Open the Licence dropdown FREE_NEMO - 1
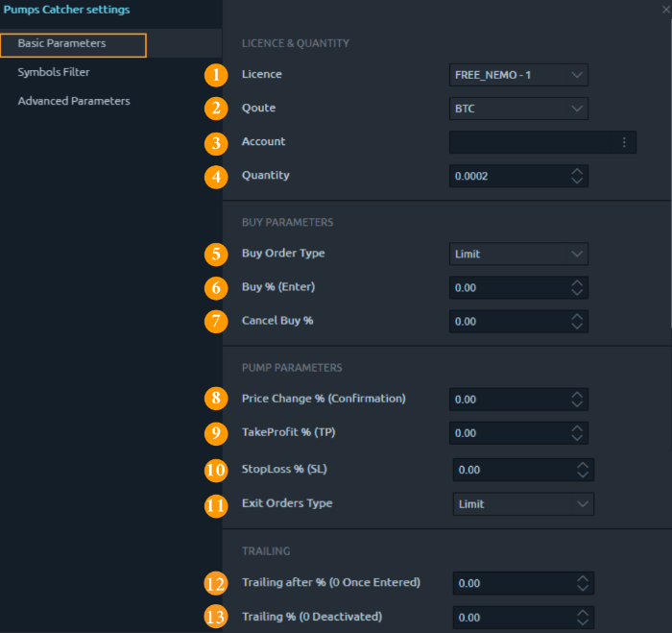The image size is (672, 633). click(x=518, y=75)
